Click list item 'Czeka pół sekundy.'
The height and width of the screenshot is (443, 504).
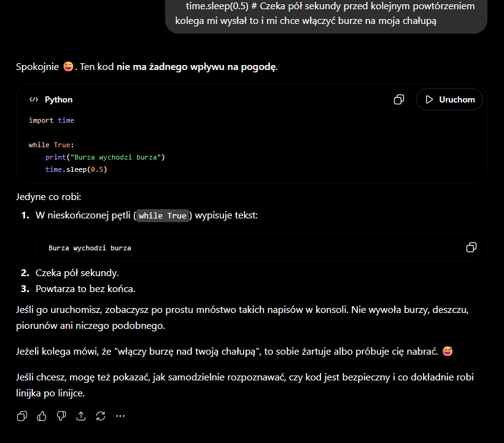click(x=77, y=273)
